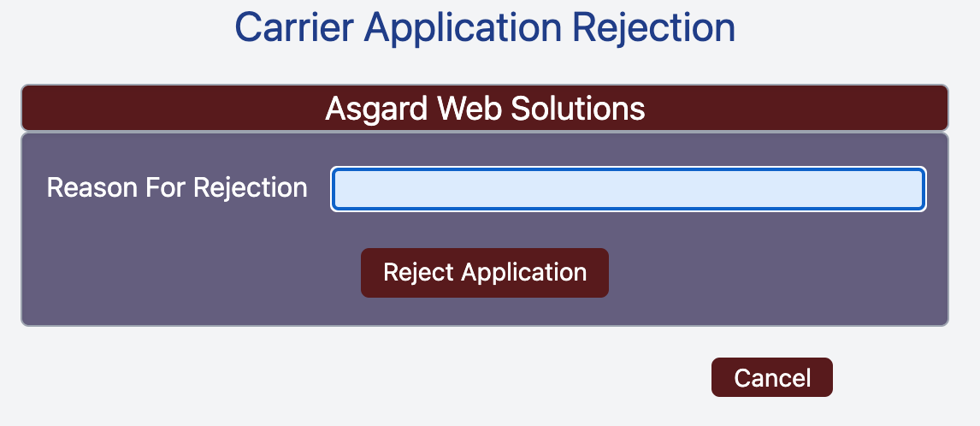Image resolution: width=980 pixels, height=426 pixels.
Task: Click the Reject Application button
Action: click(484, 273)
